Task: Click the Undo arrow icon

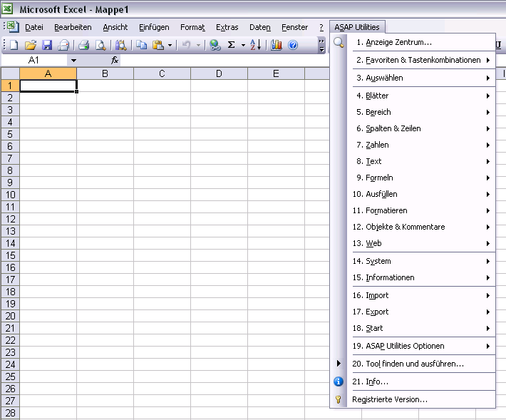Action: click(x=186, y=45)
